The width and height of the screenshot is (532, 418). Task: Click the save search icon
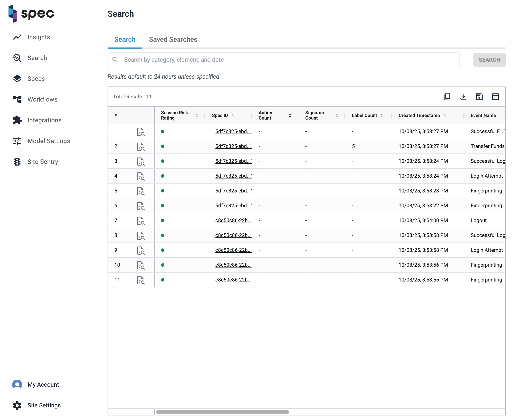tap(479, 97)
